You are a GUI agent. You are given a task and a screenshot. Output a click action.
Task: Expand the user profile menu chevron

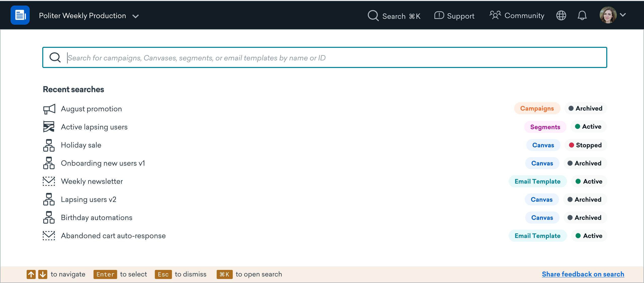(623, 15)
